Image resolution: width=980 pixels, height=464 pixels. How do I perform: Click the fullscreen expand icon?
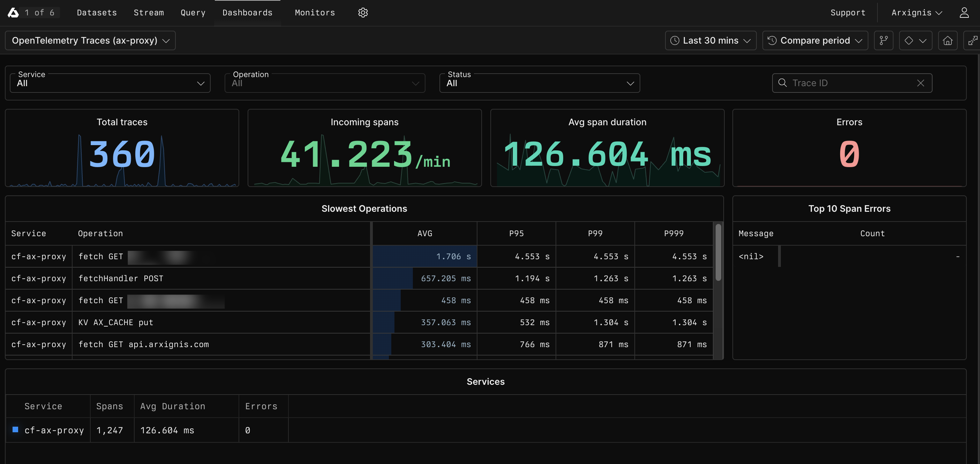[x=973, y=40]
